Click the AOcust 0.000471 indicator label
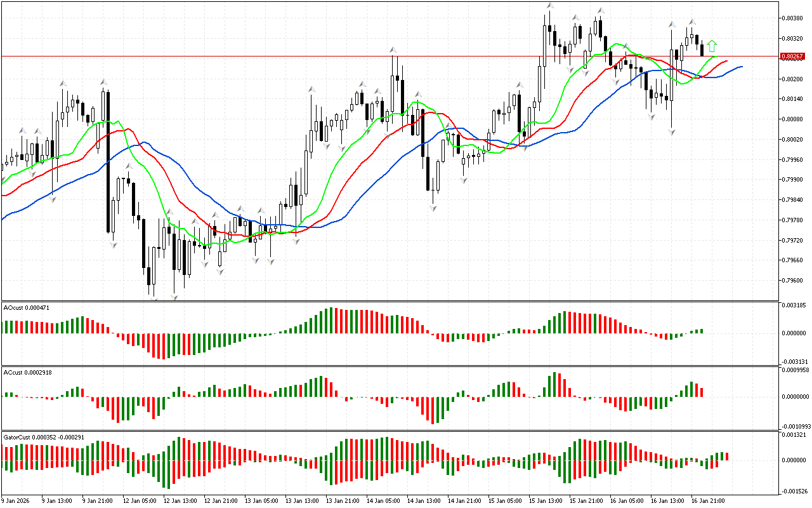The width and height of the screenshot is (812, 508). coord(27,307)
